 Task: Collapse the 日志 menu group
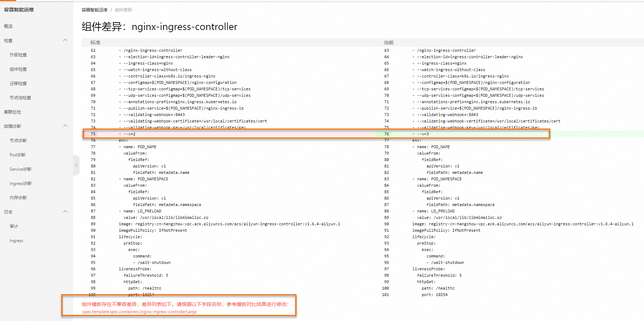(x=65, y=211)
